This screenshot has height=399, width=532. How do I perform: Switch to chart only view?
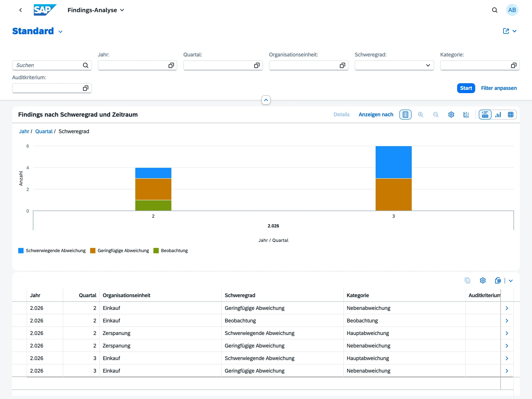pyautogui.click(x=498, y=115)
